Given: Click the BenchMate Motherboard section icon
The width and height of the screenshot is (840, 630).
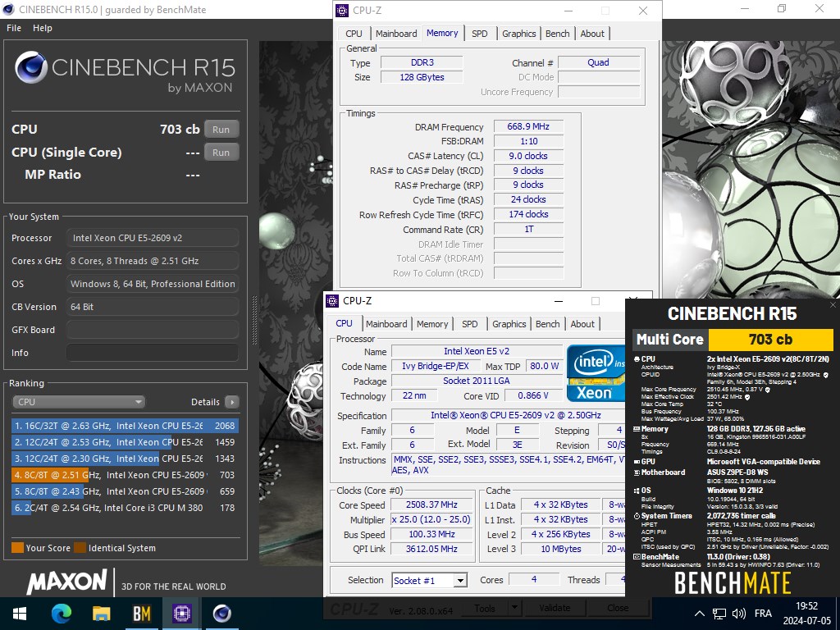Looking at the screenshot, I should (637, 472).
